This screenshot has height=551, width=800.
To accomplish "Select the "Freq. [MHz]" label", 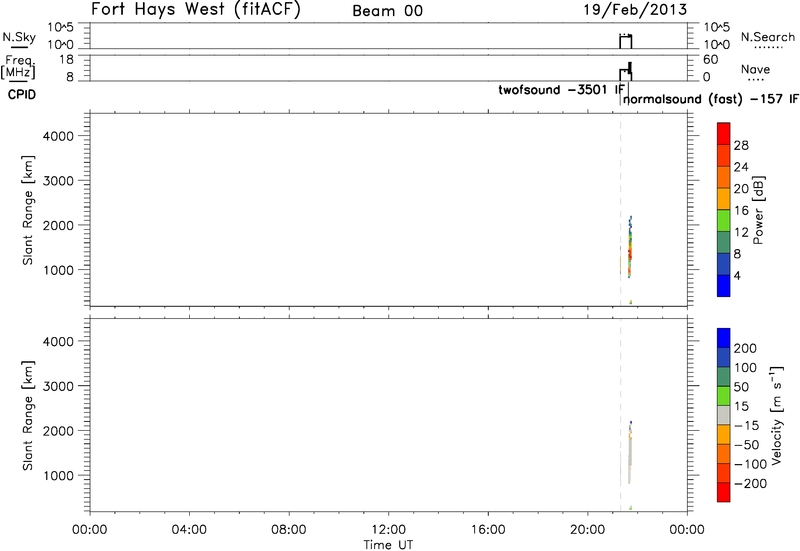I will tap(18, 67).
